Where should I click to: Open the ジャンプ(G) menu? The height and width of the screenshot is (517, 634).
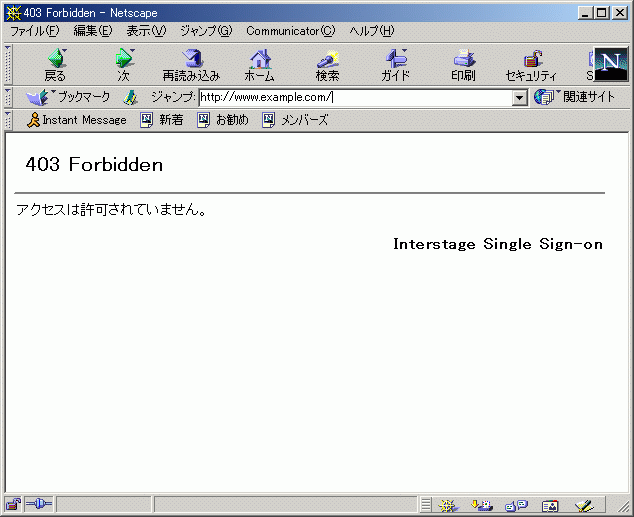coord(206,31)
